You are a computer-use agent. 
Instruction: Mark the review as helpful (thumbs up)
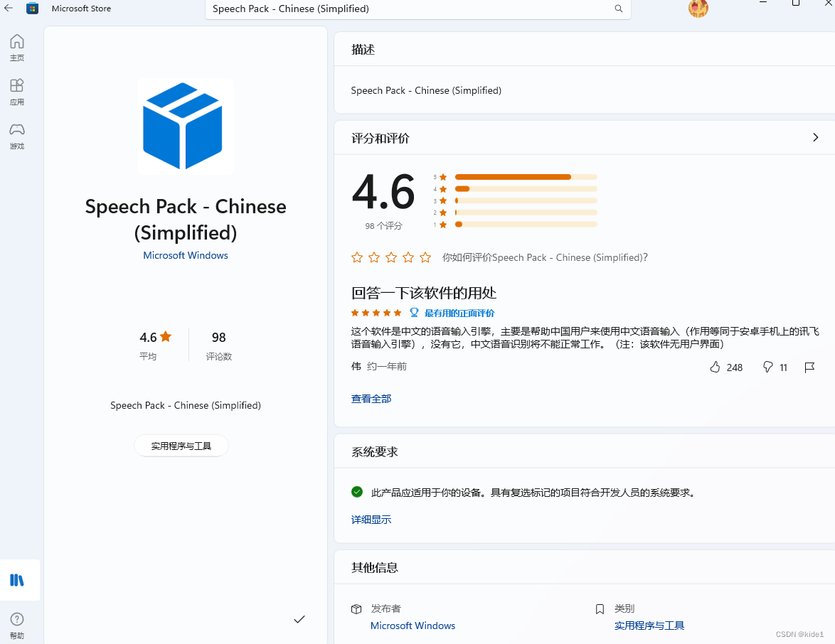click(x=716, y=367)
